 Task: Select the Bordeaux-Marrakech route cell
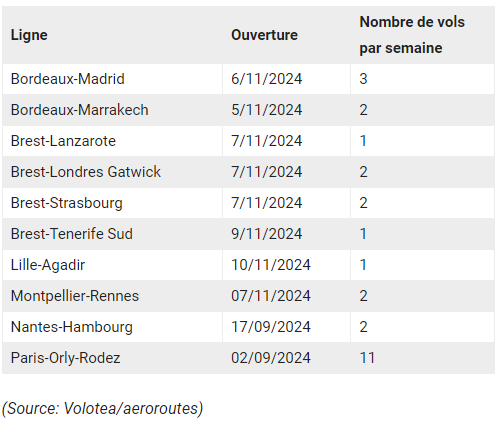(112, 110)
